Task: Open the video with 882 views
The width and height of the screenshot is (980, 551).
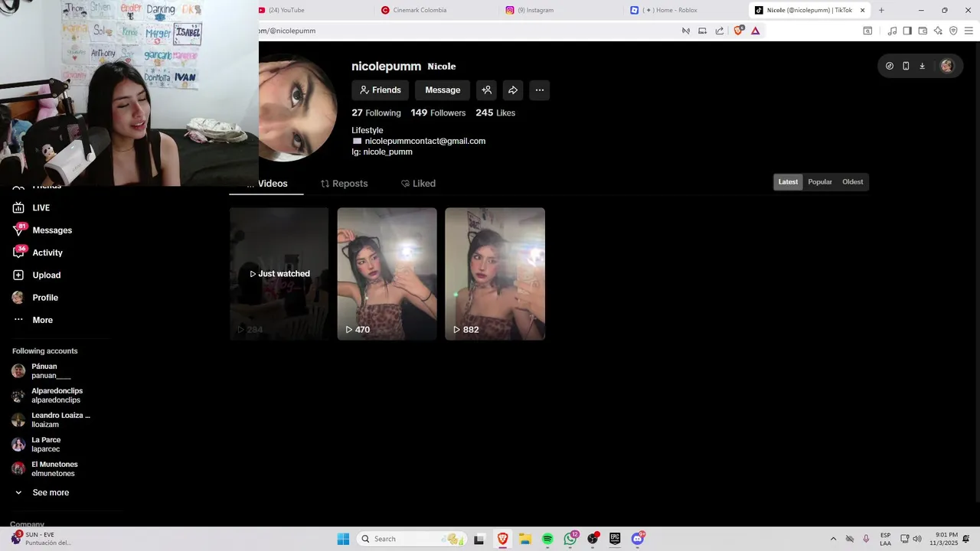Action: (x=495, y=274)
